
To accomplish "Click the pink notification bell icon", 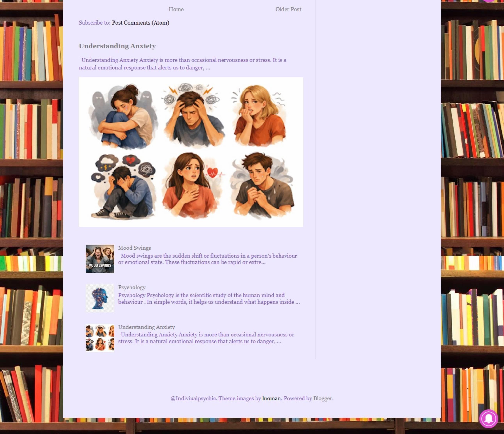I will click(x=488, y=418).
